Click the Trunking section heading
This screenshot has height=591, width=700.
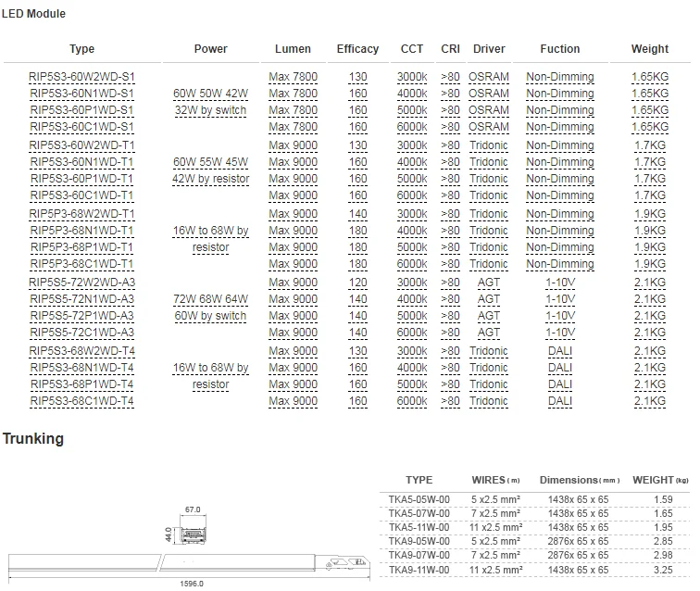pos(33,438)
